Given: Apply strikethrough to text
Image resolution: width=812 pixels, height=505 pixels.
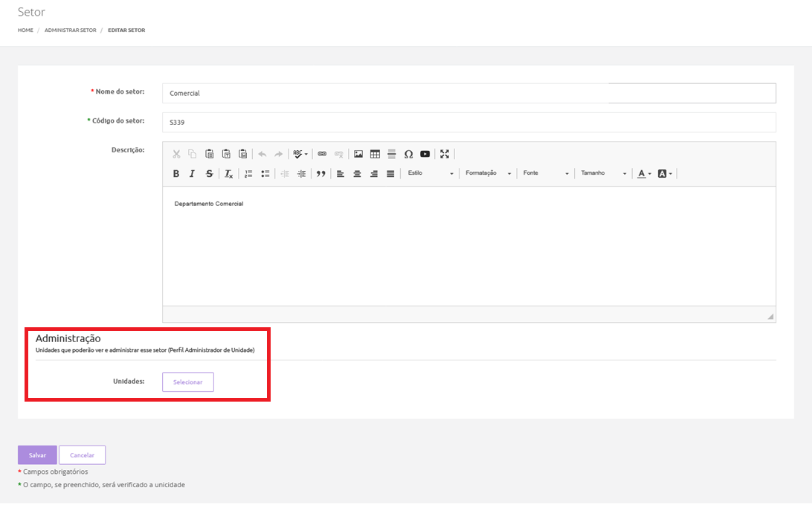Looking at the screenshot, I should 209,173.
